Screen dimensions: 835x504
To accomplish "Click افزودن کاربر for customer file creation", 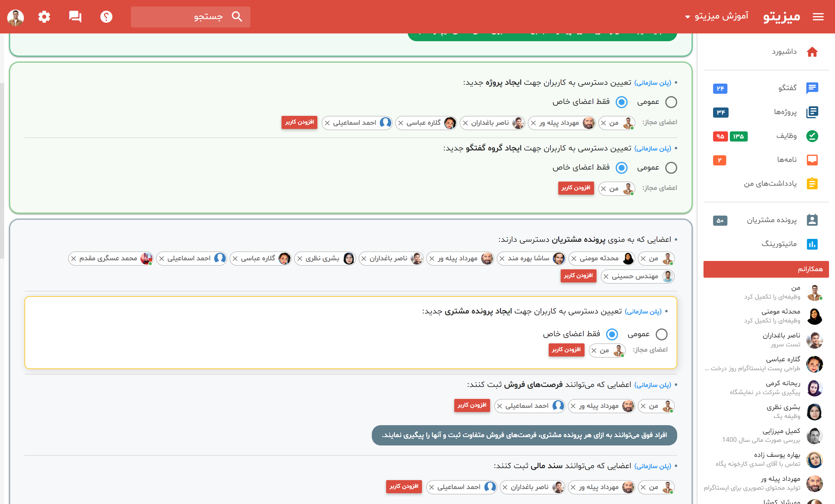I will (566, 350).
